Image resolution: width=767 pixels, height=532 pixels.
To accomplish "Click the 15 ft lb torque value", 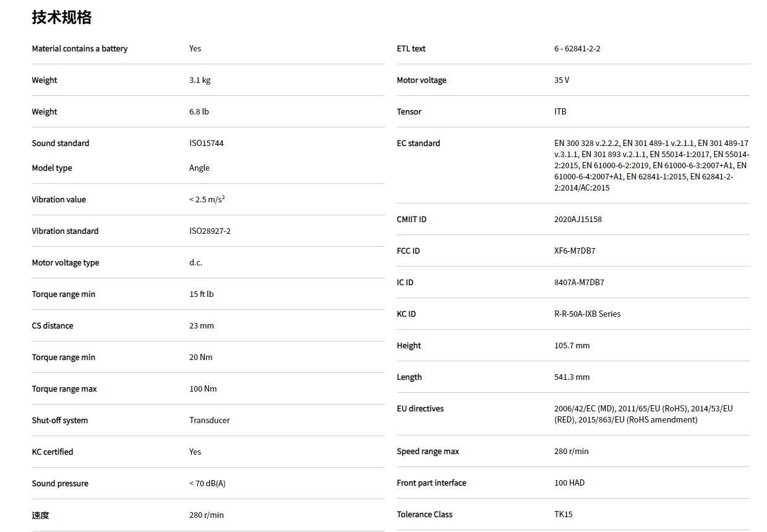I will 202,294.
